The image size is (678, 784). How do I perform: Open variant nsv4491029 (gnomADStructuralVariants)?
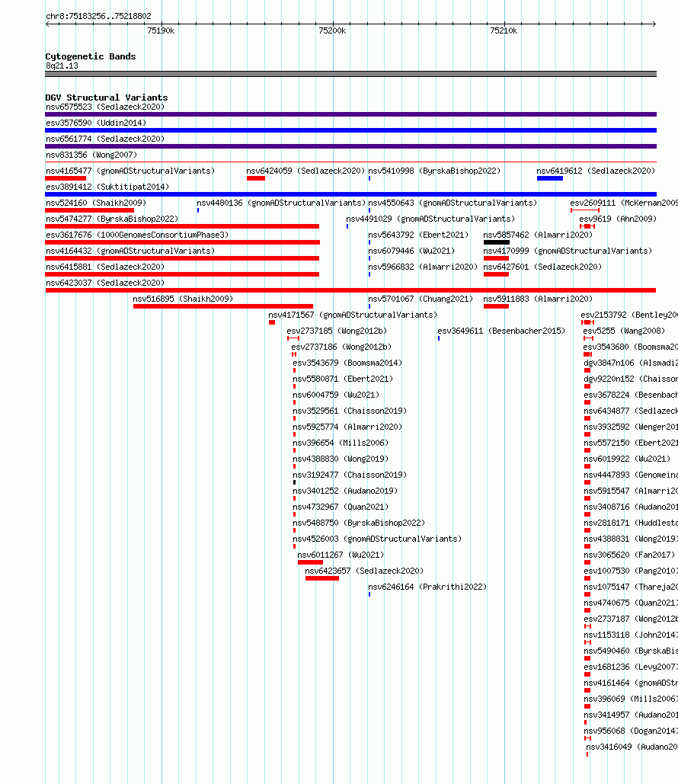[x=430, y=219]
